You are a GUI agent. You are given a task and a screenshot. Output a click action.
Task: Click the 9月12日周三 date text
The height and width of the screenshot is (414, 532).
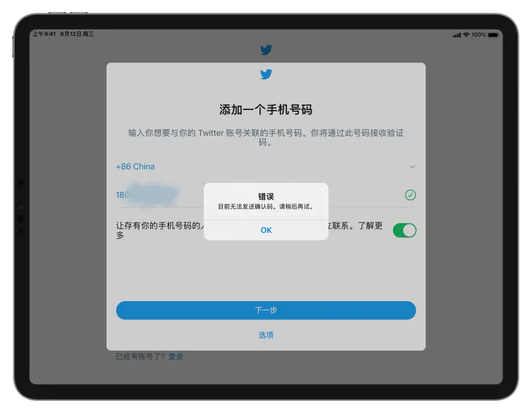coord(77,34)
